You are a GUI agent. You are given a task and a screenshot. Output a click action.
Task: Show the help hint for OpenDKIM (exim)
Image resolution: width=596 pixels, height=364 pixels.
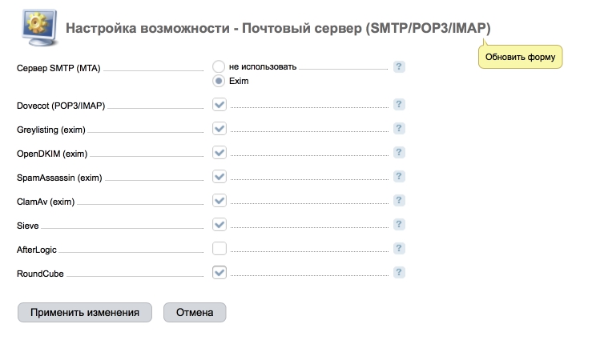point(399,153)
